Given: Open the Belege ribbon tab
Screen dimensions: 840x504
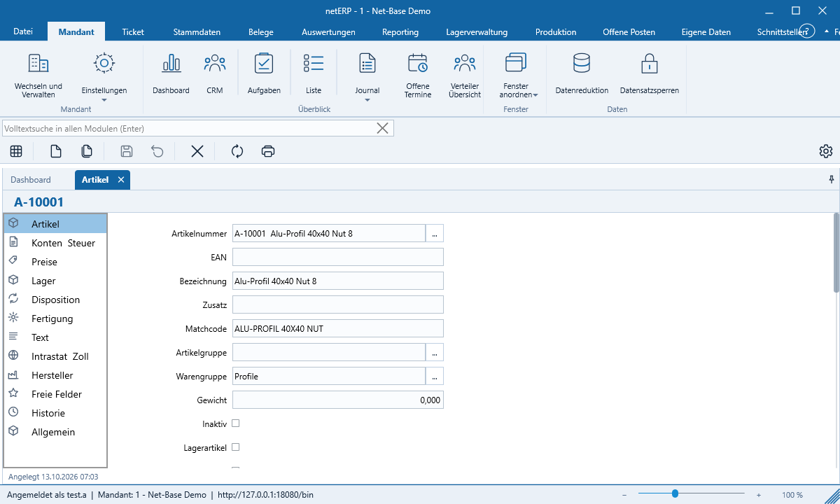Looking at the screenshot, I should pos(261,31).
